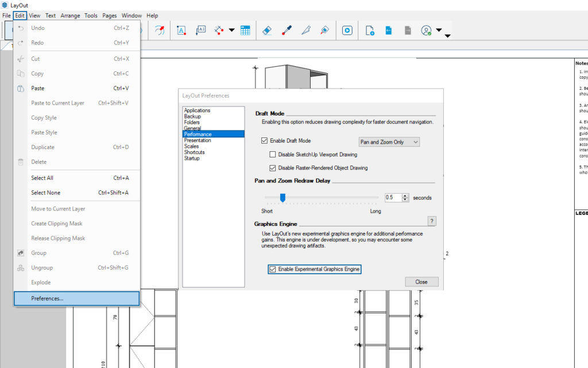
Task: Click the Add Page icon
Action: point(370,30)
